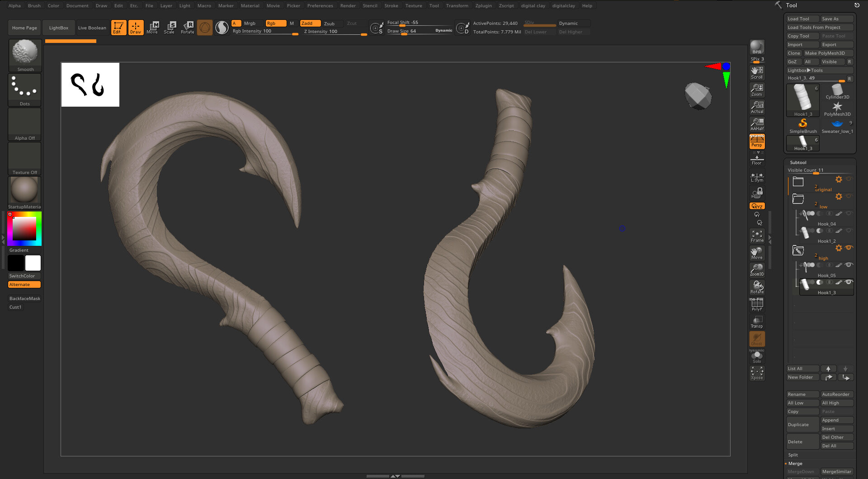This screenshot has height=479, width=868.
Task: Collapse the low subtool folder
Action: click(x=798, y=199)
